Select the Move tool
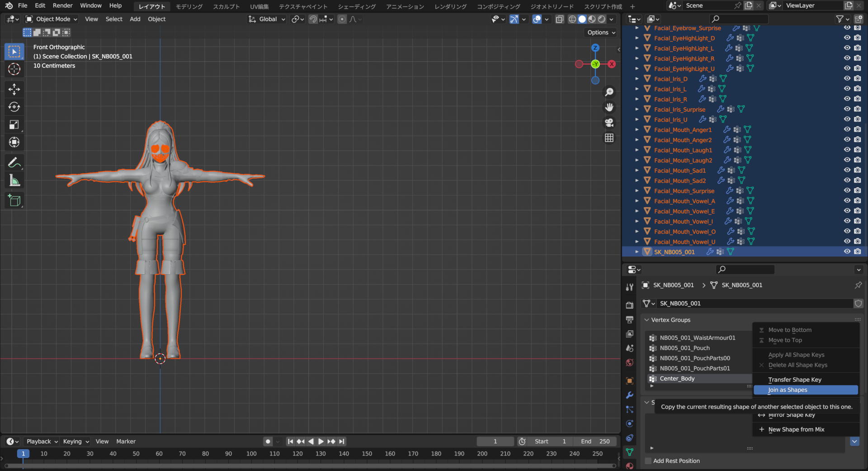The width and height of the screenshot is (868, 471). point(14,89)
